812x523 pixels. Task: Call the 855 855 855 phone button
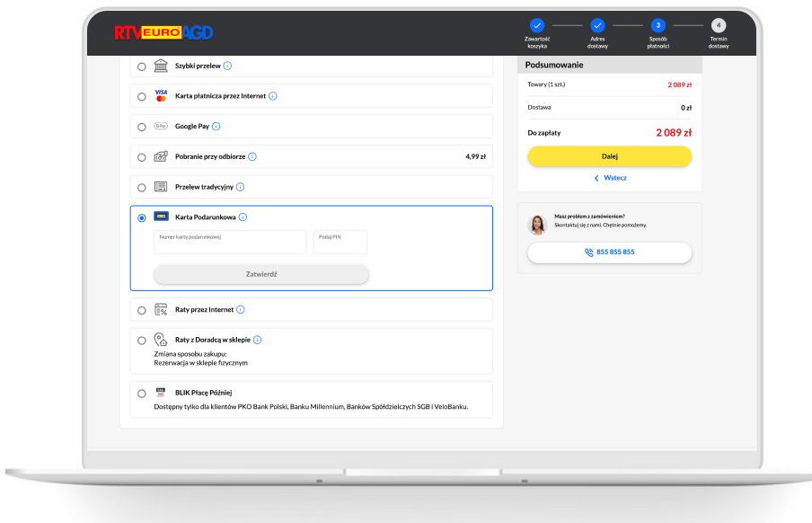609,253
